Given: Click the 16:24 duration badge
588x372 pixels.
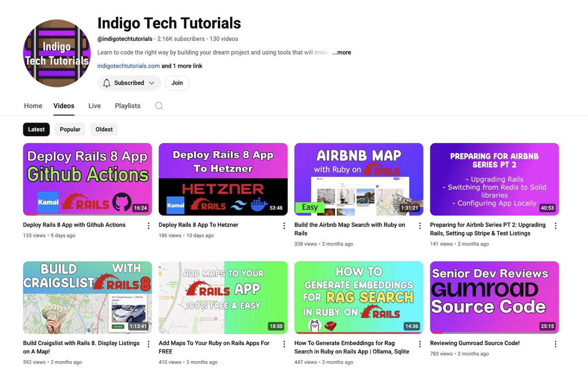Looking at the screenshot, I should pos(141,208).
